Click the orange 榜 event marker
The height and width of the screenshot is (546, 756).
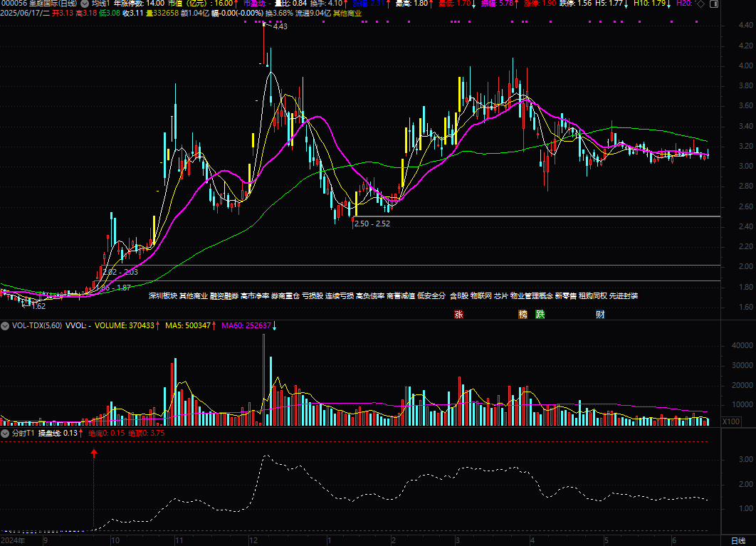click(x=523, y=315)
